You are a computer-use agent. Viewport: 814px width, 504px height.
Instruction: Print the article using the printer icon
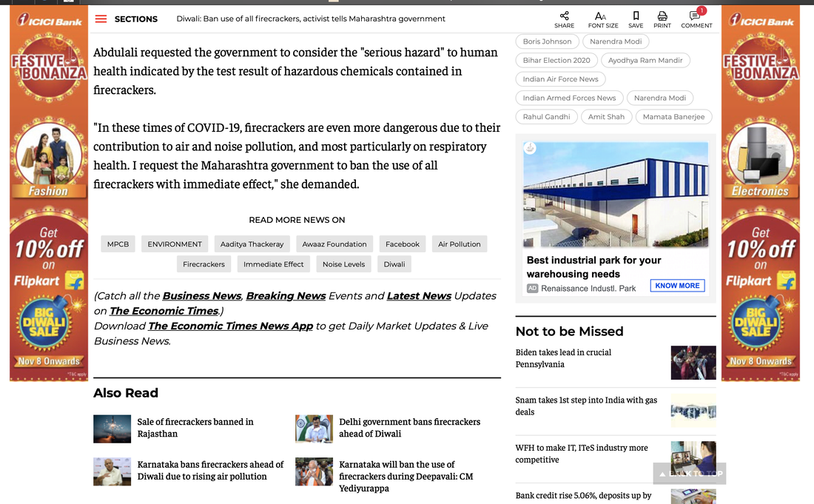662,16
